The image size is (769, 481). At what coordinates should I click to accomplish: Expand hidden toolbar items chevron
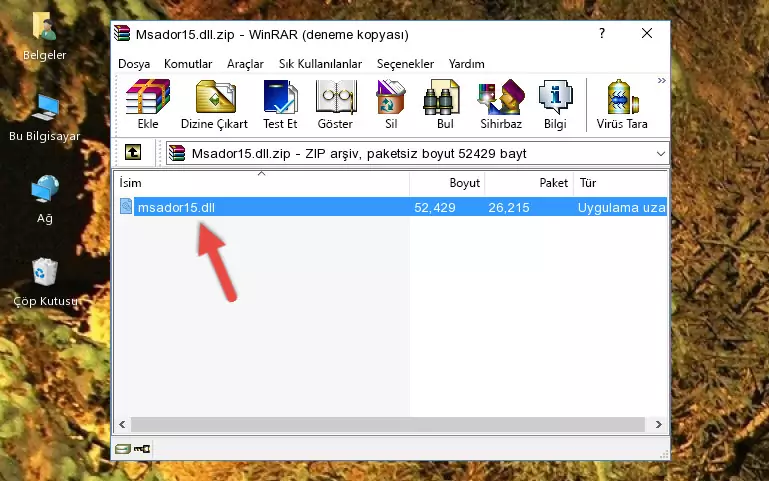(x=662, y=80)
